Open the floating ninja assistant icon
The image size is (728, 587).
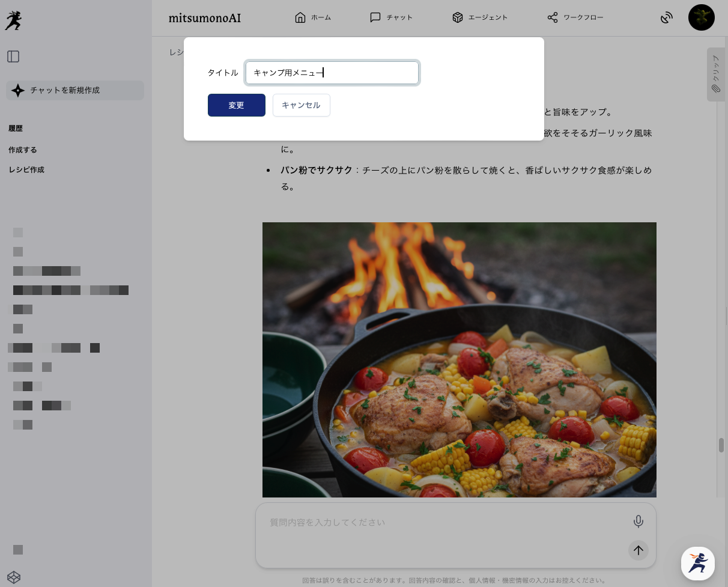coord(697,563)
